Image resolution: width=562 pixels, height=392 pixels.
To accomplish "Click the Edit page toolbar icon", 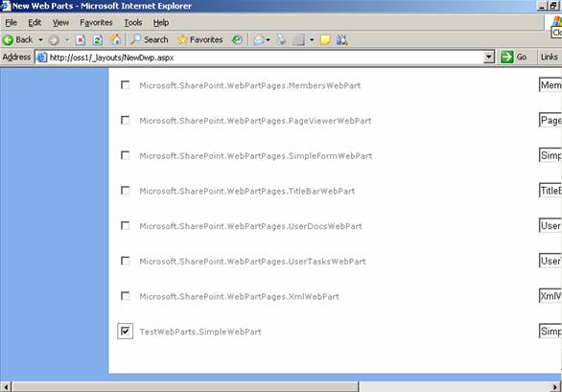I will (298, 39).
